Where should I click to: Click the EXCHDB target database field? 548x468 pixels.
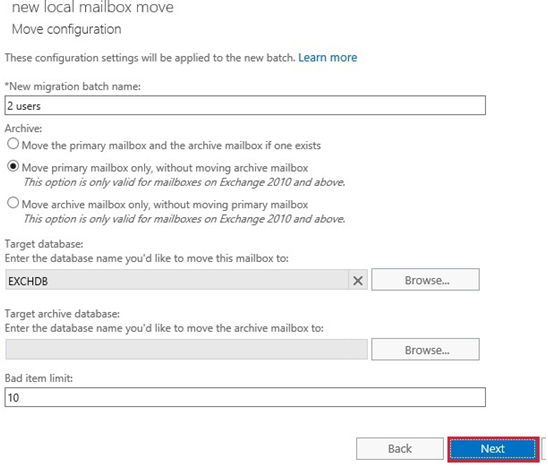177,280
